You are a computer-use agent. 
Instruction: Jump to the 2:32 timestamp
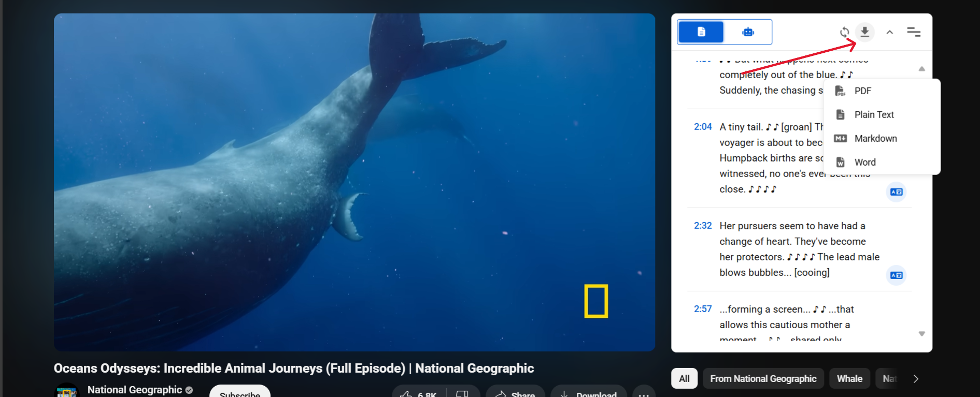tap(703, 226)
